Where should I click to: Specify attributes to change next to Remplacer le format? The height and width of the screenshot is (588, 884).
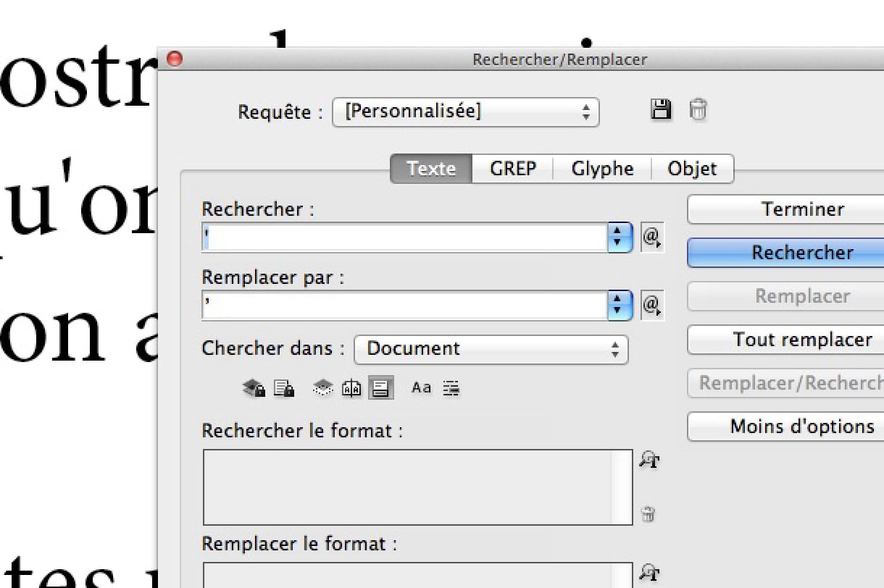649,574
